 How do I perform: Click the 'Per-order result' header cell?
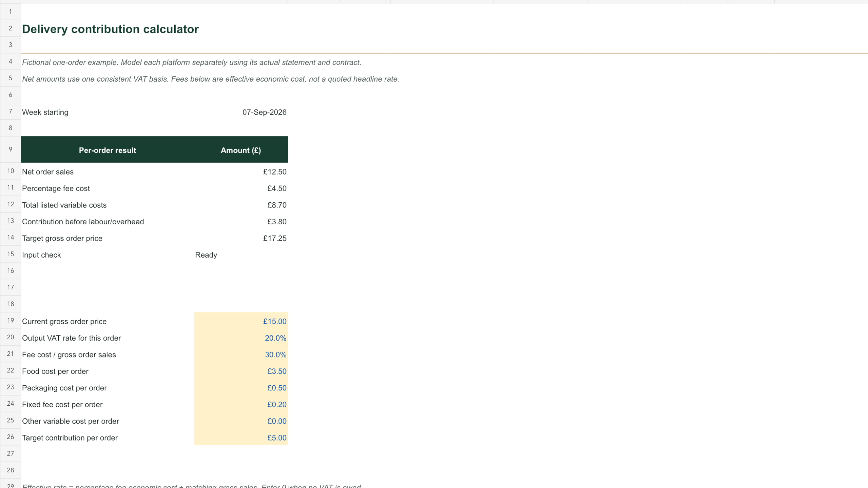108,150
